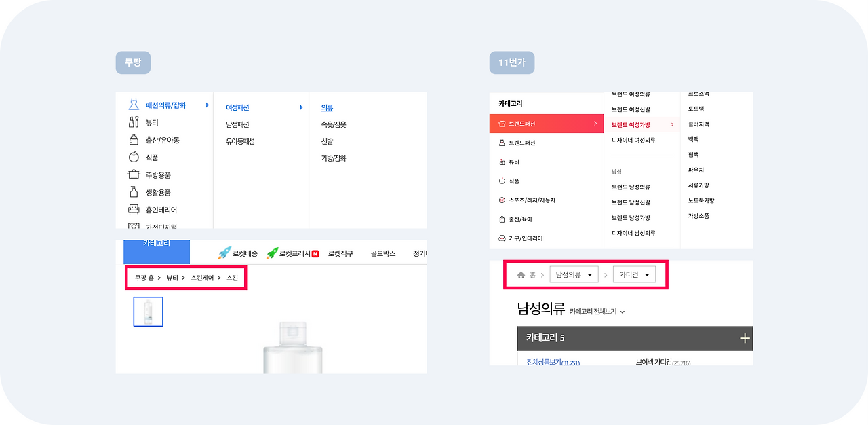Open the 전체상품보기 link
Viewport: 868px width, 425px height.
click(x=553, y=363)
